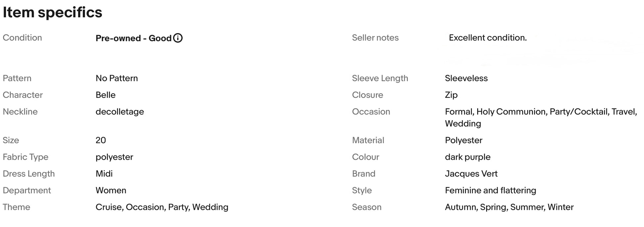Click the Season values text
This screenshot has width=644, height=227.
(509, 207)
